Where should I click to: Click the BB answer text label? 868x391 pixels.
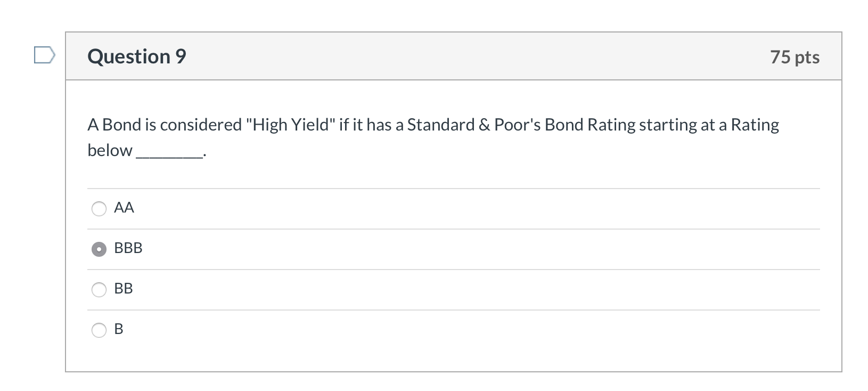pyautogui.click(x=125, y=289)
